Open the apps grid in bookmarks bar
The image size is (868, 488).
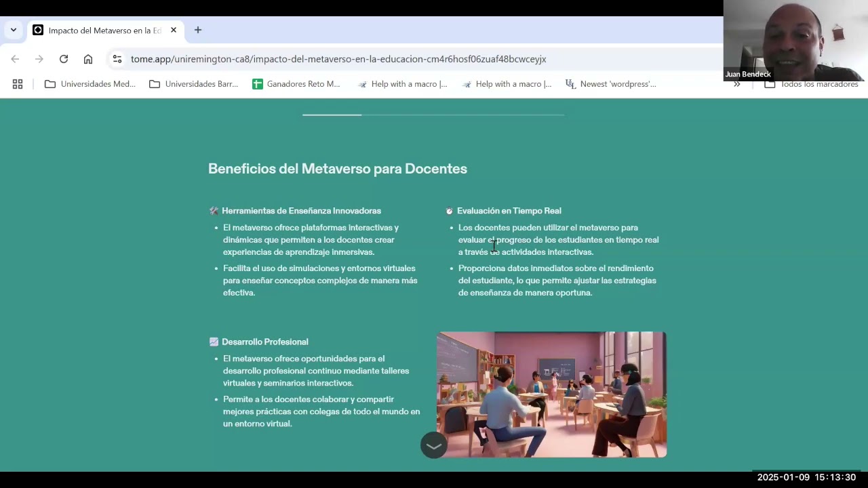tap(18, 84)
